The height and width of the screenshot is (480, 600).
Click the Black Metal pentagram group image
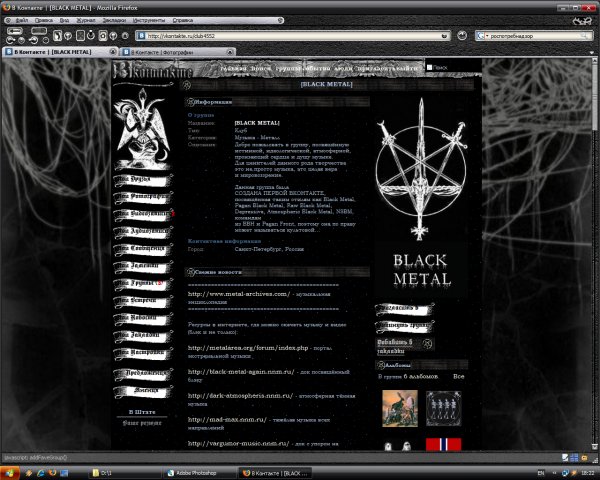point(421,196)
